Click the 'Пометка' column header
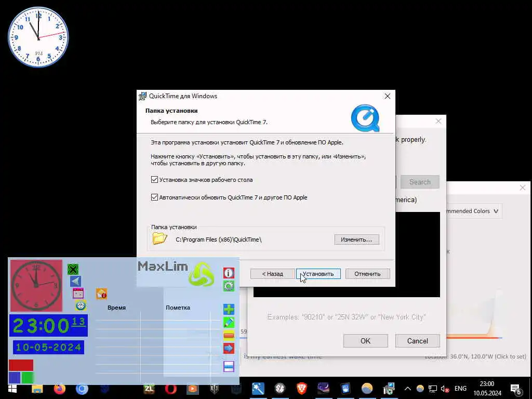Screen dimensions: 532x399 click(x=178, y=308)
